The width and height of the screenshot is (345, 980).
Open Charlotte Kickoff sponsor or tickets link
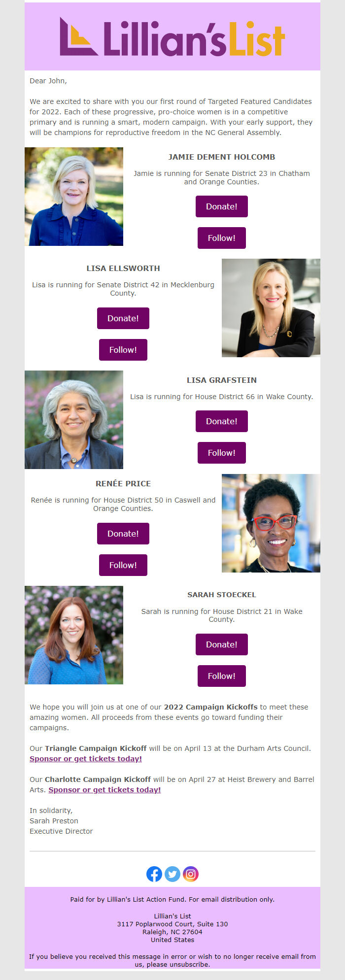coord(104,790)
